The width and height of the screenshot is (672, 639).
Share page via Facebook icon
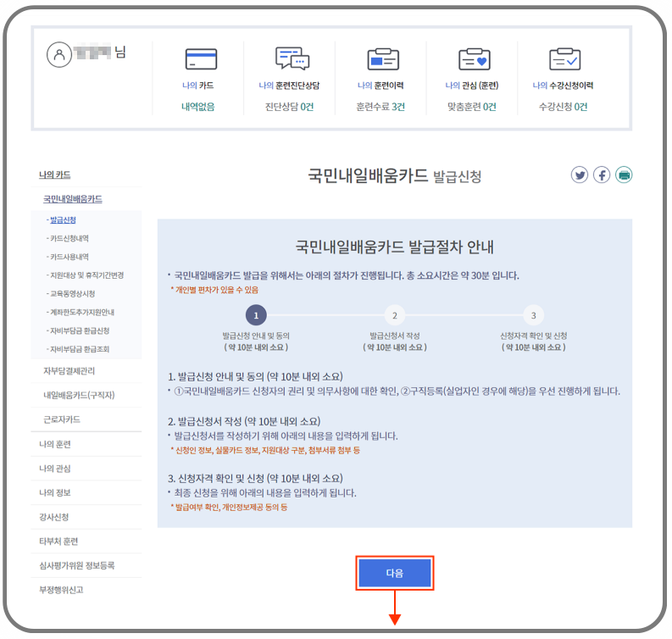point(602,175)
